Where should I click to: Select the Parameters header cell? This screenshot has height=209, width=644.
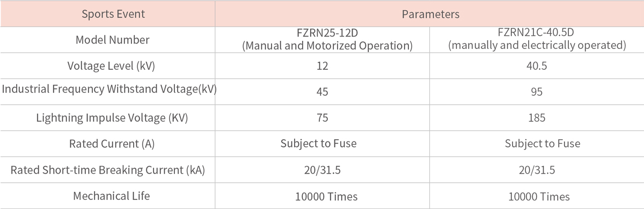[430, 15]
